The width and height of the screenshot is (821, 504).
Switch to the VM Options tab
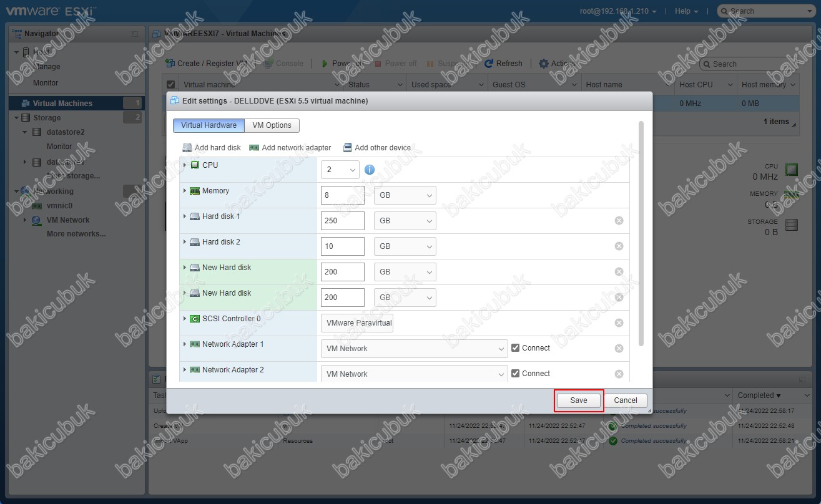point(272,125)
